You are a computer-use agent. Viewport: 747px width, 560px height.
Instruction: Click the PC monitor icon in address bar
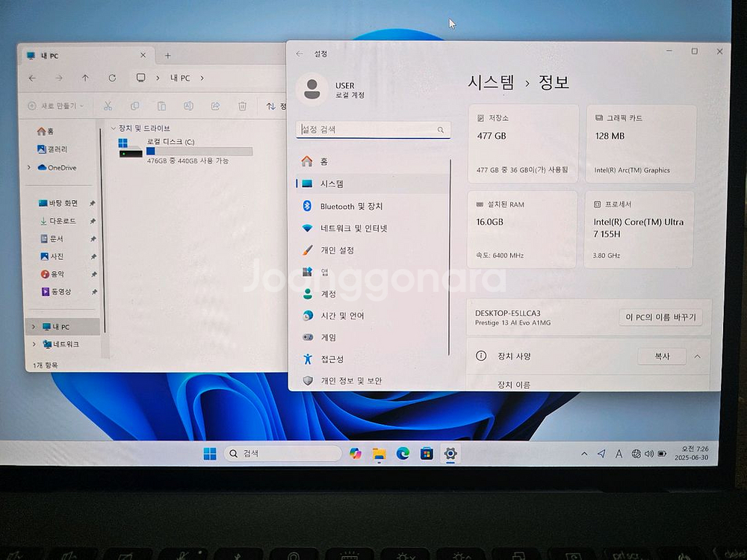click(141, 78)
